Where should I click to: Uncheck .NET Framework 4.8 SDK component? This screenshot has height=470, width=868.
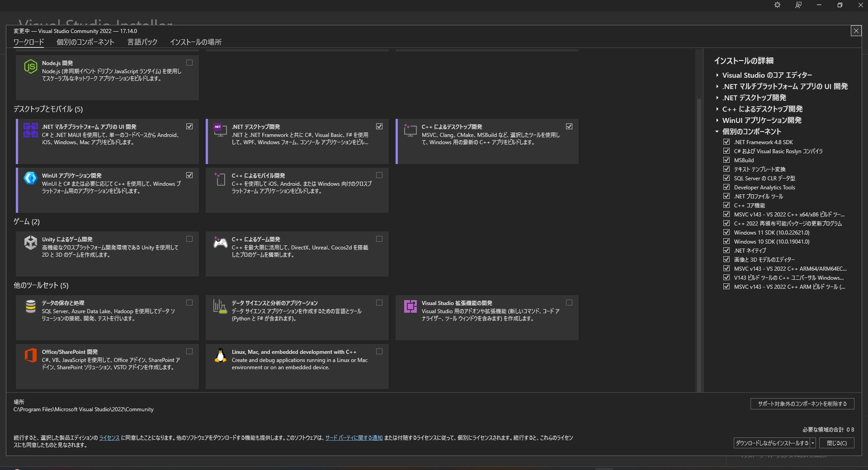tap(726, 142)
